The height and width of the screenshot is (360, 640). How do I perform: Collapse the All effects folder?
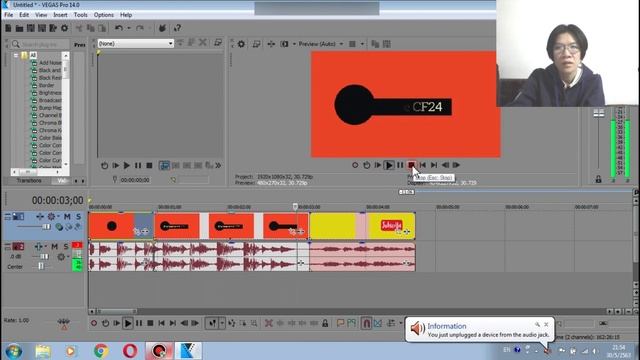[16, 55]
